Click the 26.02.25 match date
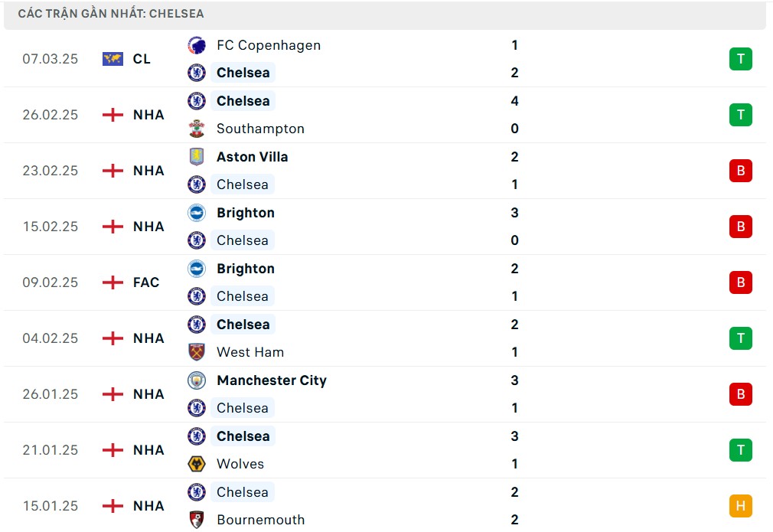This screenshot has width=773, height=532. pyautogui.click(x=51, y=115)
